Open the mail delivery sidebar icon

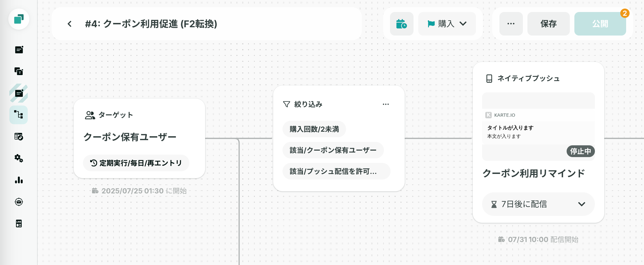point(19,202)
